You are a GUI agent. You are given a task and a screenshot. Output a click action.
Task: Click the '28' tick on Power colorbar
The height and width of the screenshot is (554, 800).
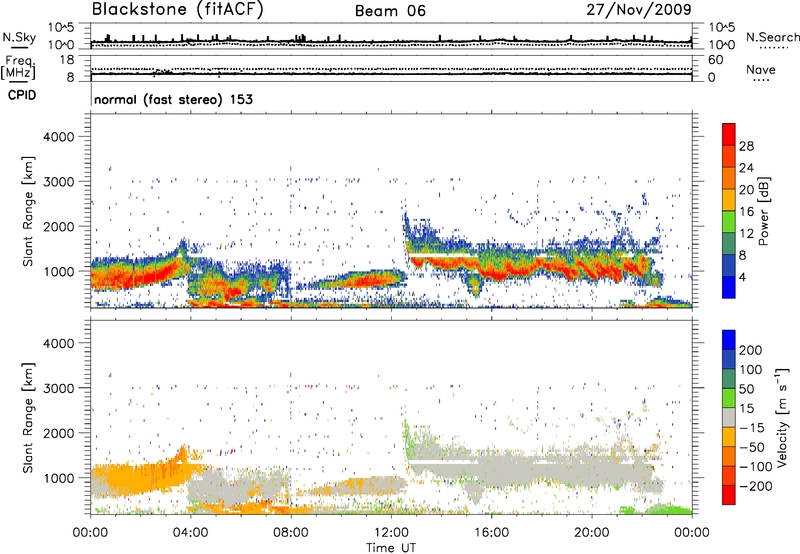pyautogui.click(x=746, y=146)
